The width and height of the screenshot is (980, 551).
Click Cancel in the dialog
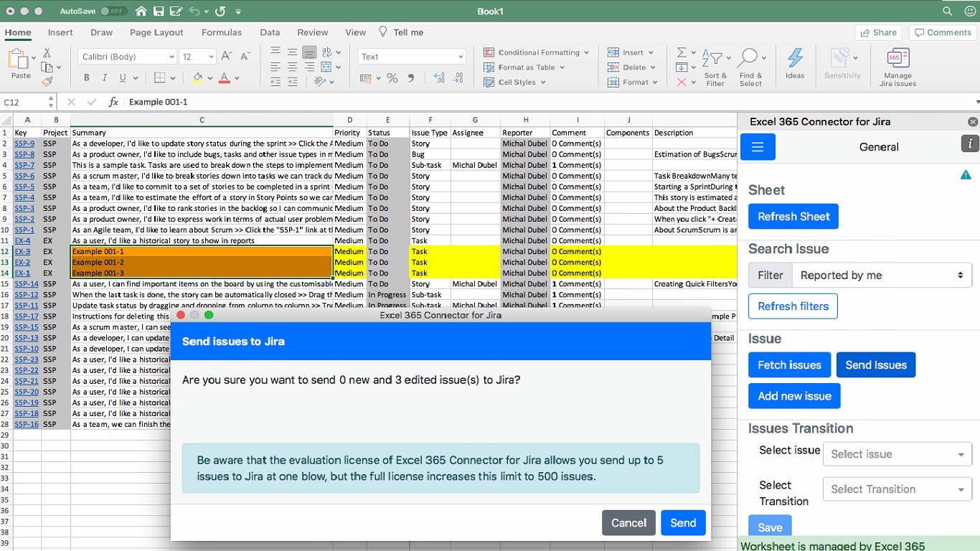click(628, 523)
